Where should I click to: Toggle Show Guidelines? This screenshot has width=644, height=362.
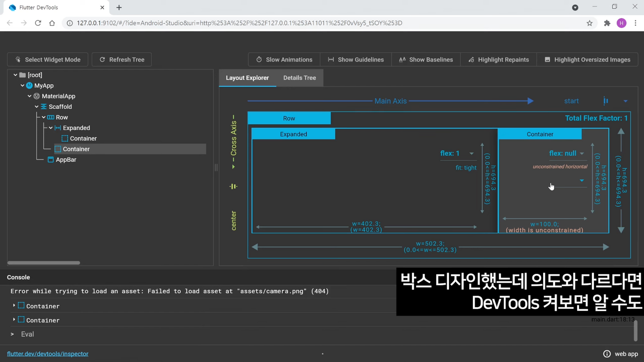tap(356, 60)
